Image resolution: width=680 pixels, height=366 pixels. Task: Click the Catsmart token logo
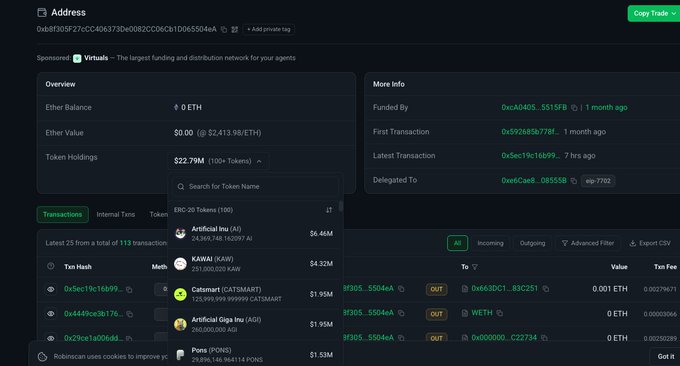click(x=180, y=294)
